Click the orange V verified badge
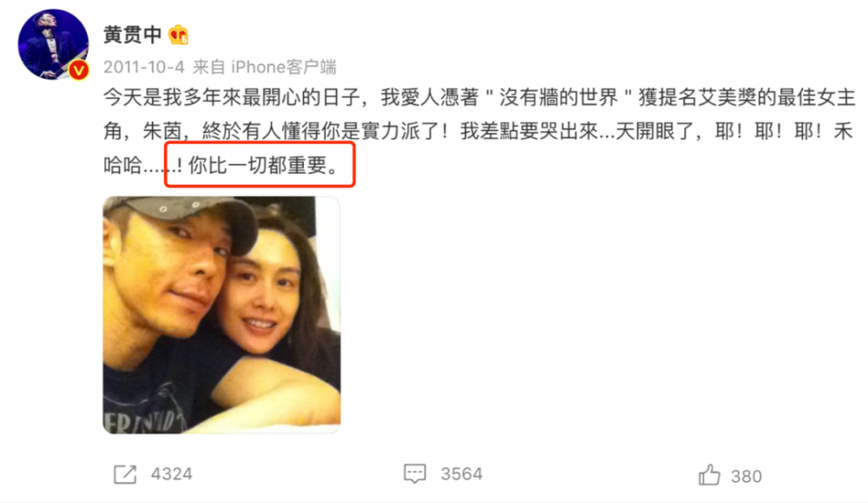Viewport: 868px width, 503px height. click(x=79, y=69)
